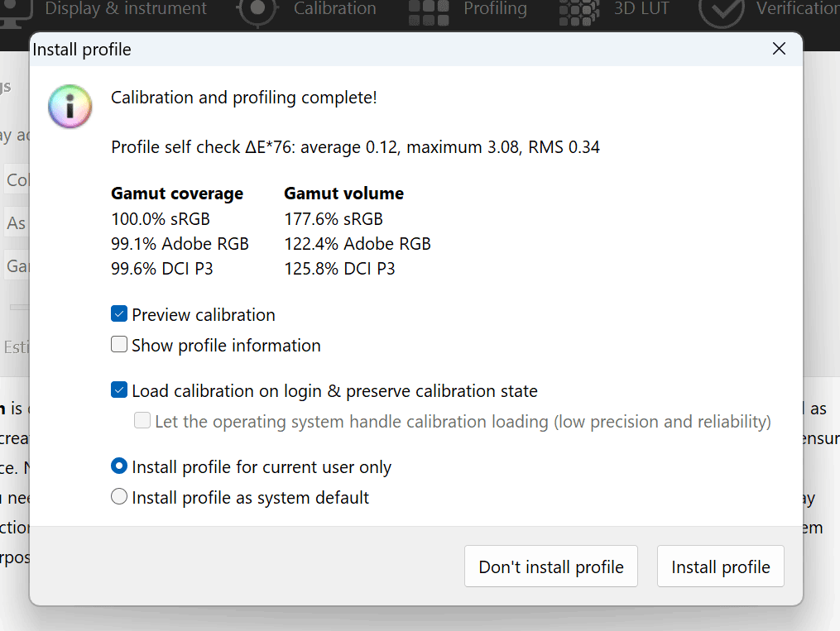840x631 pixels.
Task: Uncheck the Preview calibration checkbox
Action: coord(119,314)
